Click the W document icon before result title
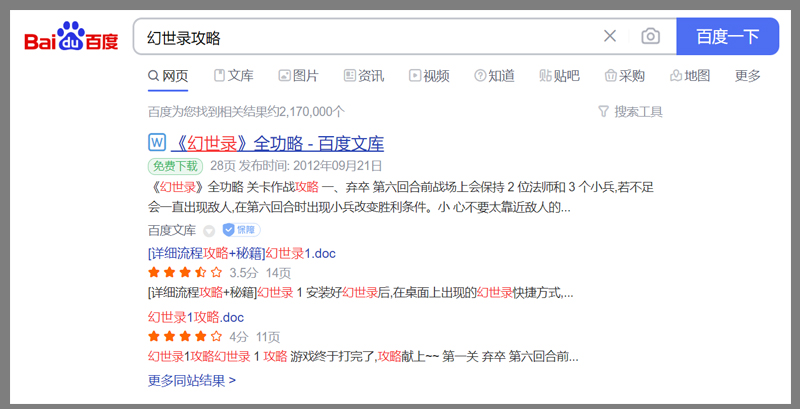The height and width of the screenshot is (409, 800). 157,142
